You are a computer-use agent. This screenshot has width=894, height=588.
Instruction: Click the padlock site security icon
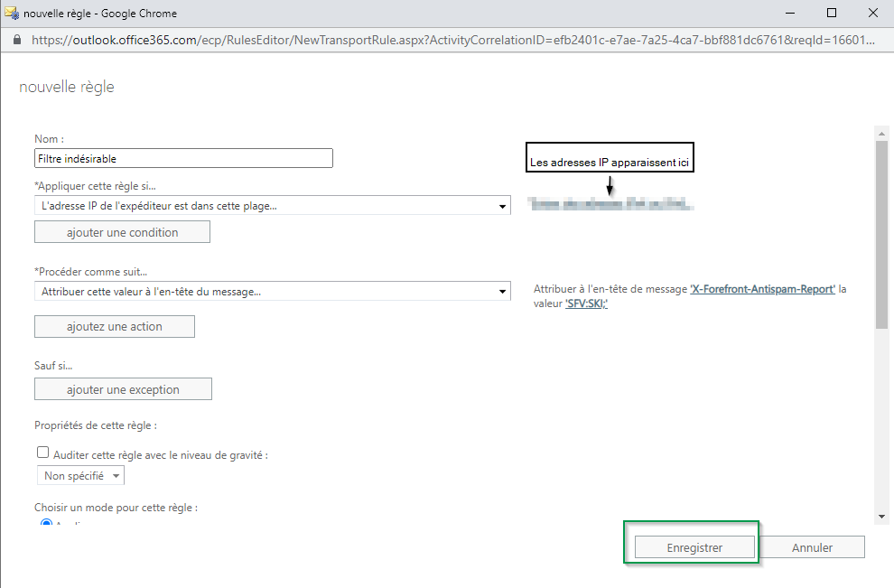16,40
